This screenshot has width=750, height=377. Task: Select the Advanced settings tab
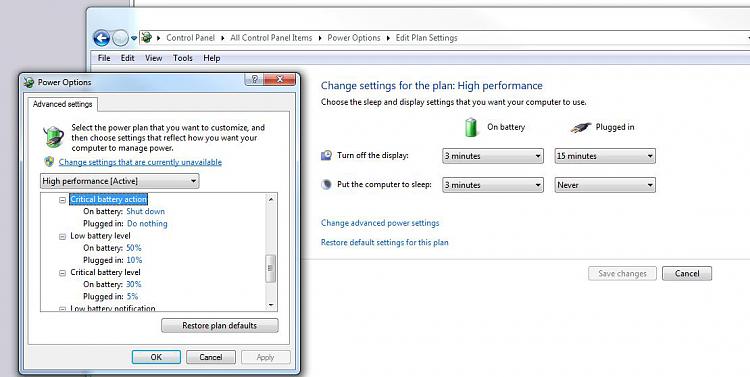63,104
